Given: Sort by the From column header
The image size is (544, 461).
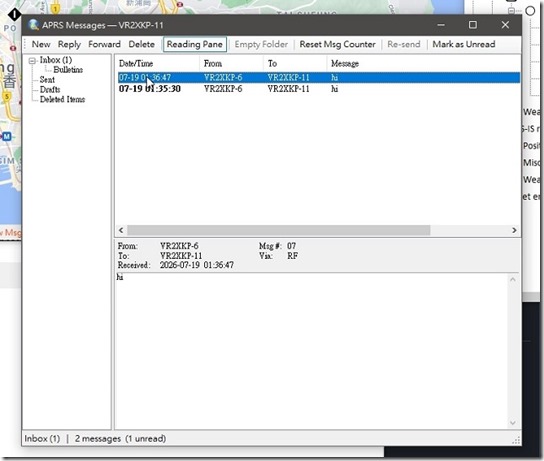Looking at the screenshot, I should tap(231, 63).
